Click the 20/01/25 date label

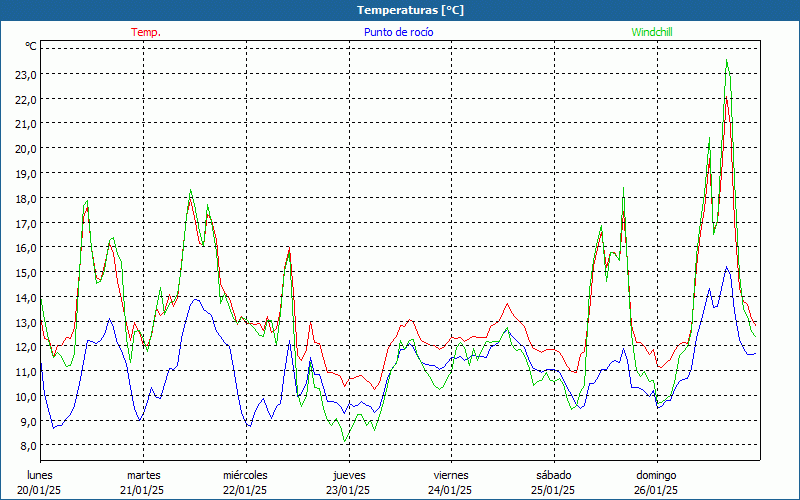(40, 490)
